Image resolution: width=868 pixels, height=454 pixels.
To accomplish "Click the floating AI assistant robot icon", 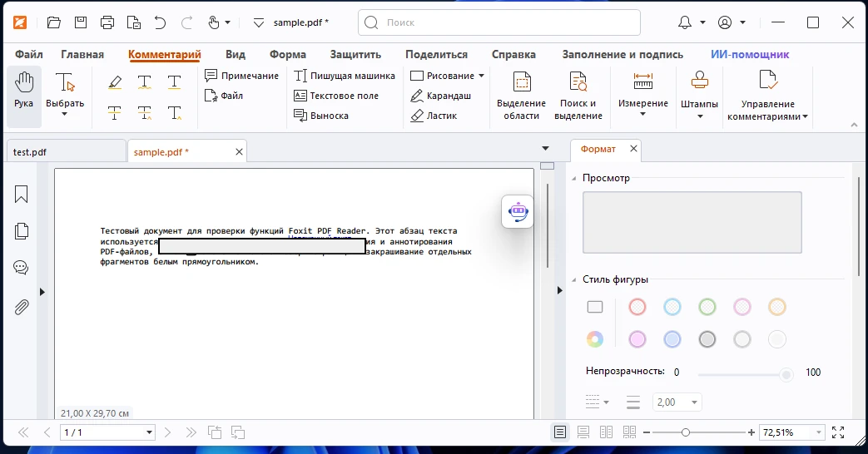I will [x=518, y=211].
